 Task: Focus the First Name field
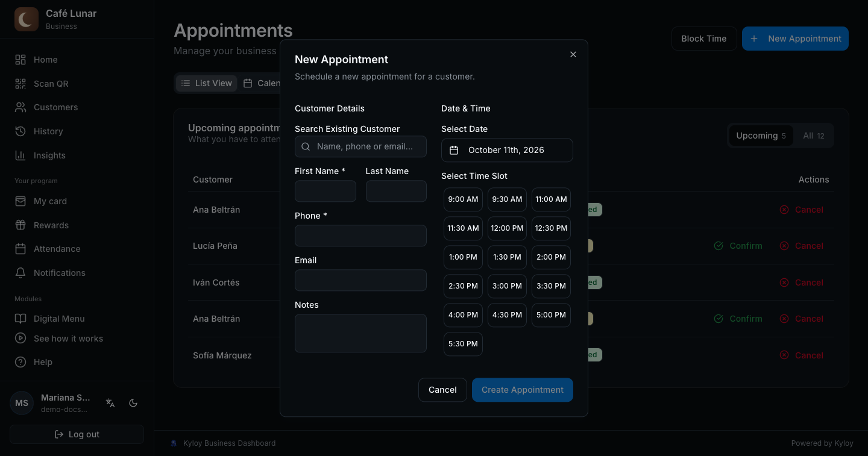tap(325, 191)
